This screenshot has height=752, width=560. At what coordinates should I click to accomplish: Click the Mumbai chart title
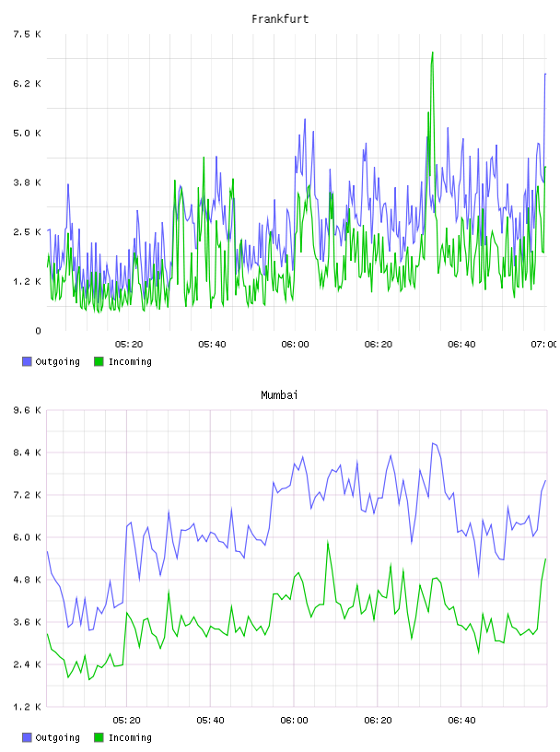(279, 395)
